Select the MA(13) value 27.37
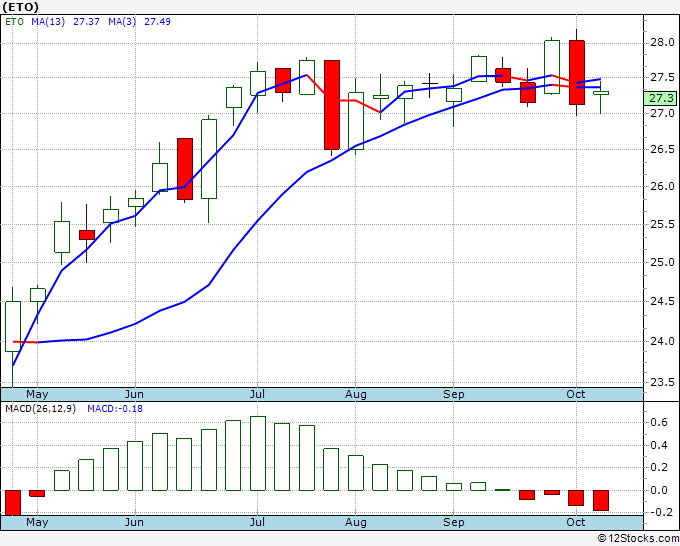The height and width of the screenshot is (546, 680). point(86,22)
